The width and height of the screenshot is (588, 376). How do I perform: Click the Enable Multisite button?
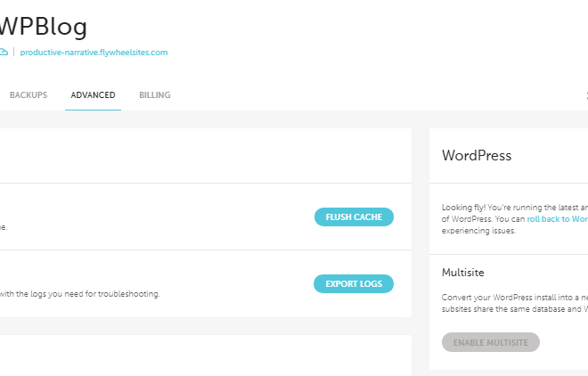click(491, 342)
